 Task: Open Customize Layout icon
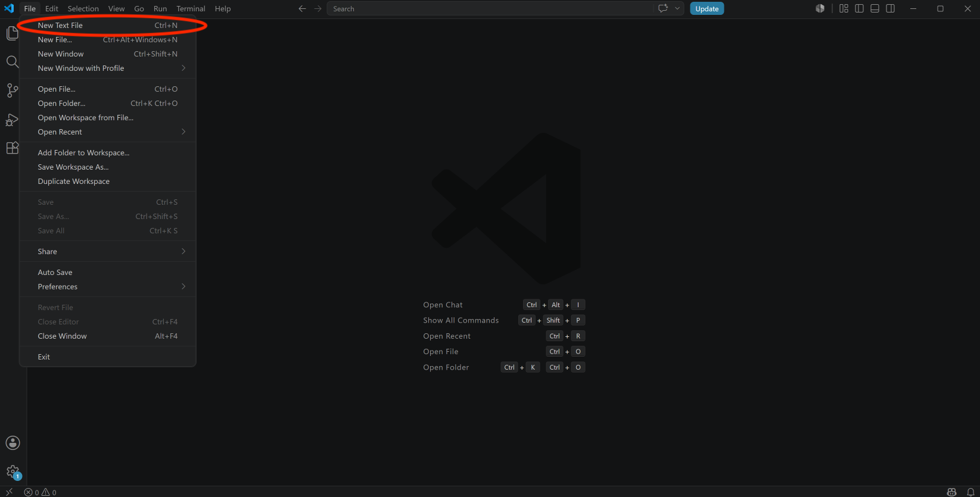[844, 8]
